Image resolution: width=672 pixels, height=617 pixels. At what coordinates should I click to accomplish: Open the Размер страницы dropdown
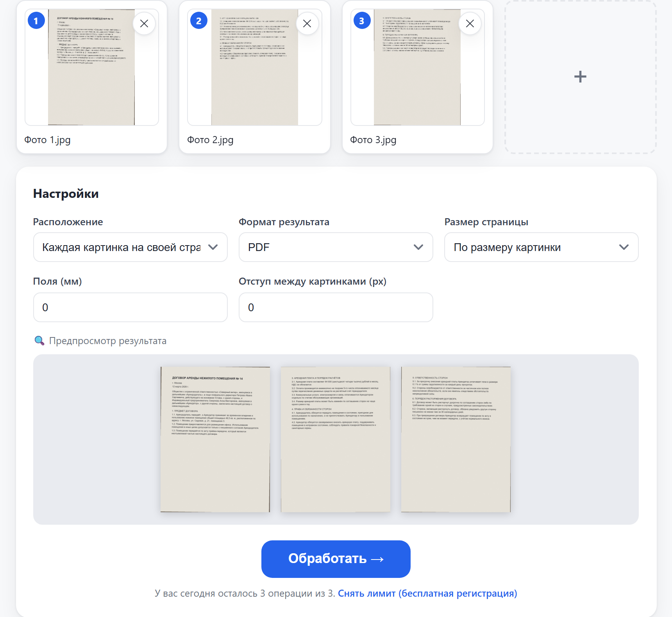542,247
